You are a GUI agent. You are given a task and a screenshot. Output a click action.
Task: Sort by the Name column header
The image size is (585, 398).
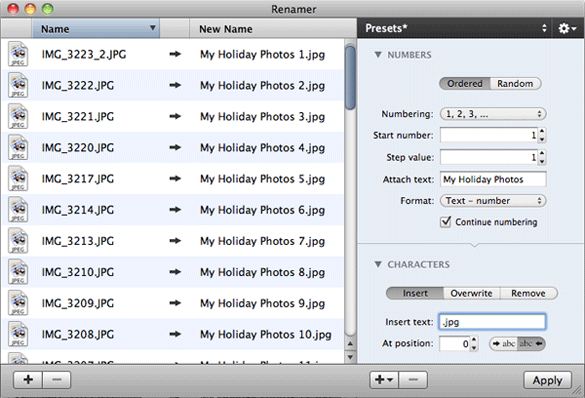pyautogui.click(x=96, y=28)
